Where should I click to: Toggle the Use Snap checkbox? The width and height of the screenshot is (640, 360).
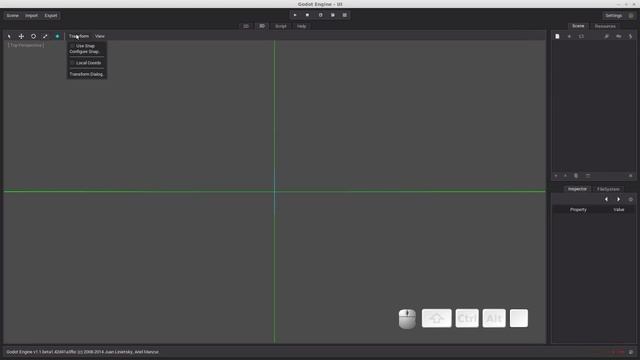(x=72, y=46)
